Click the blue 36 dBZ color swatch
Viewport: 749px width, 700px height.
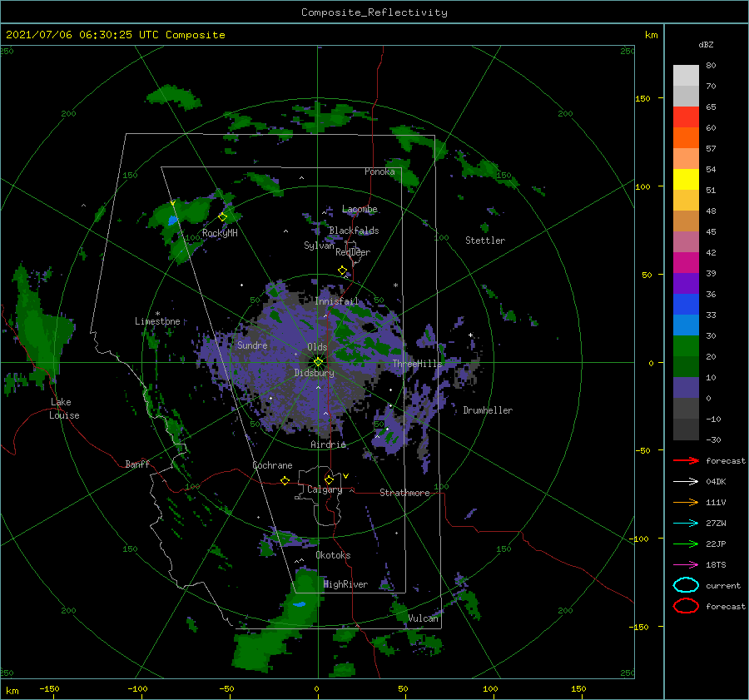click(686, 305)
